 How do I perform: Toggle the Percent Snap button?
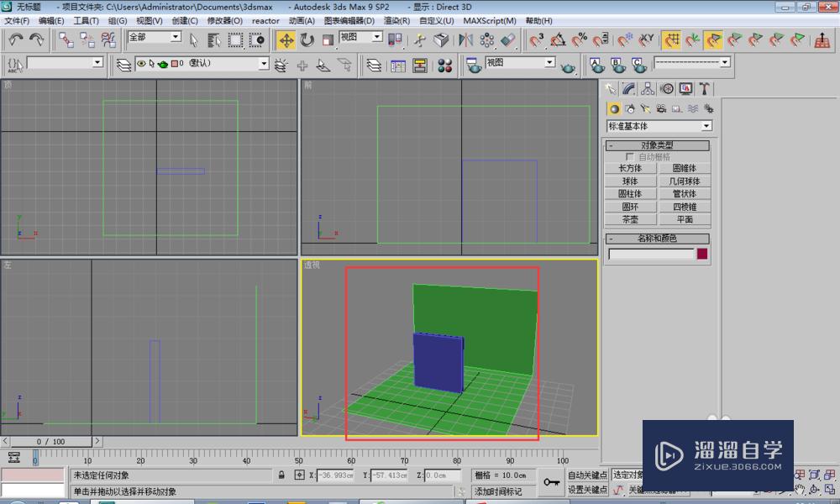point(579,40)
